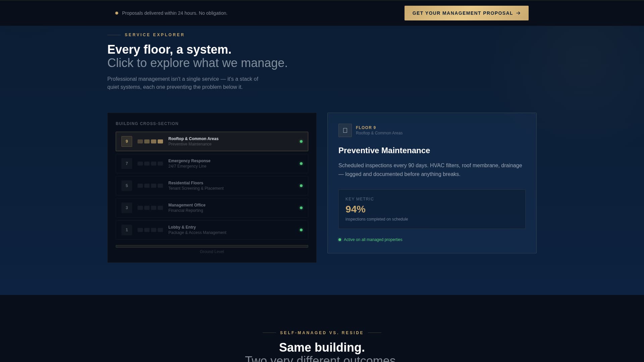Click the number 5 badge on Residential Floors row
Viewport: 644px width, 362px height.
point(126,186)
